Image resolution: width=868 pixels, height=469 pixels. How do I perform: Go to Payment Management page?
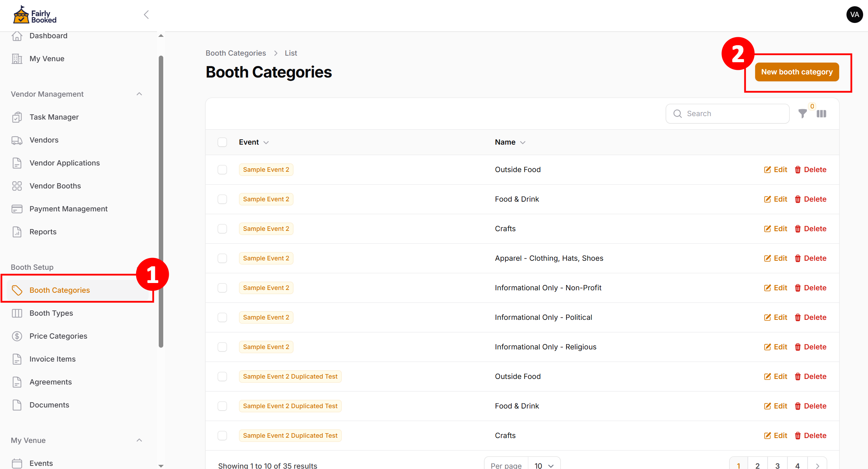(x=68, y=209)
